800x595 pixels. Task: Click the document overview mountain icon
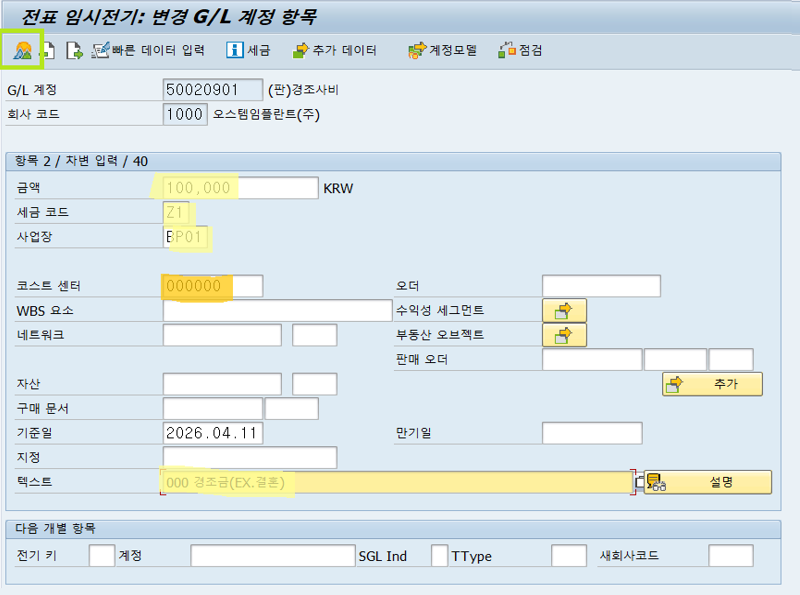pos(22,50)
